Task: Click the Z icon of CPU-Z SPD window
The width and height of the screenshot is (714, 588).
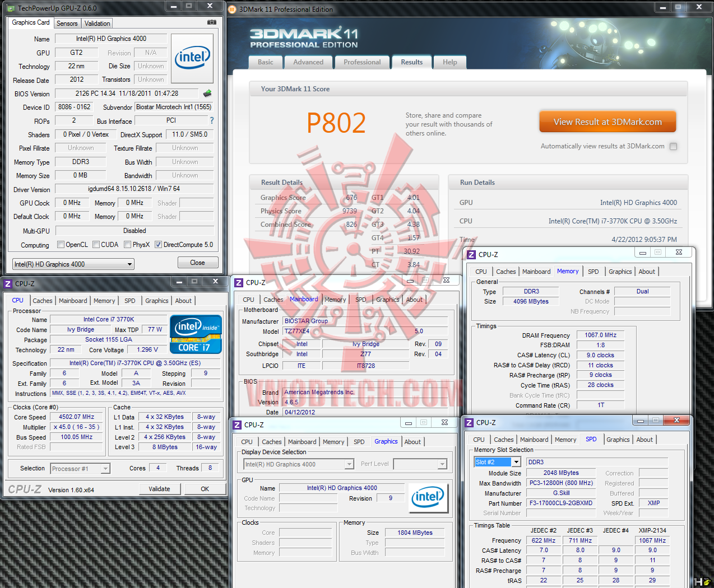Action: click(x=469, y=422)
